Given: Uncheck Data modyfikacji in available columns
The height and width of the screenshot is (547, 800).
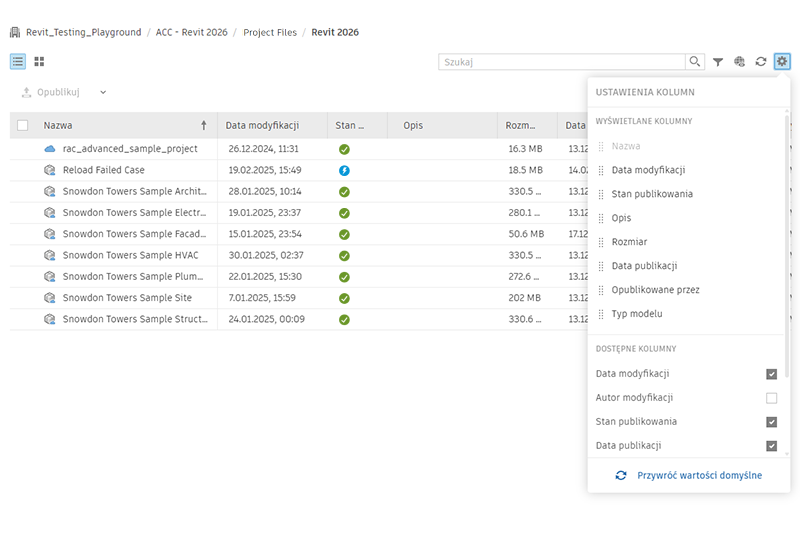Looking at the screenshot, I should pos(771,374).
